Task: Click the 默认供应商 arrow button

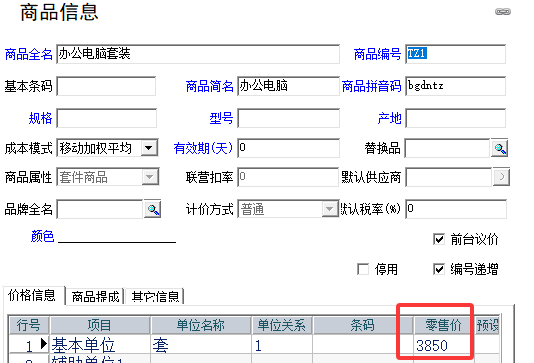Action: point(501,177)
